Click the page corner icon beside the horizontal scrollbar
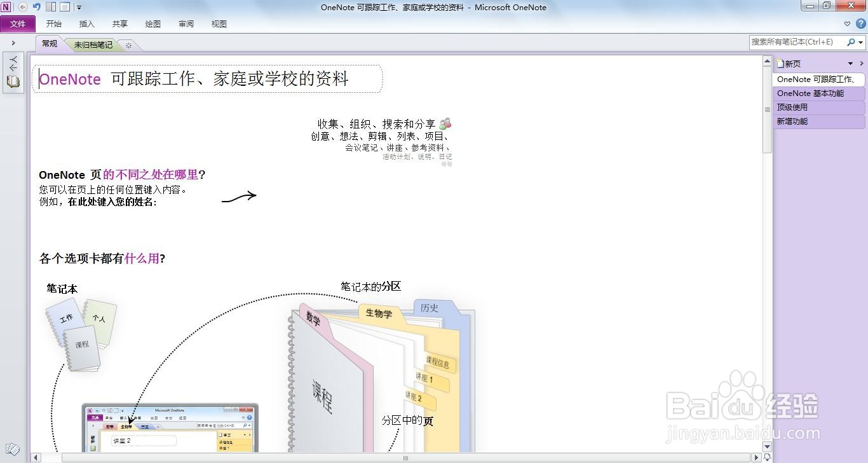Image resolution: width=868 pixels, height=463 pixels. 767,457
